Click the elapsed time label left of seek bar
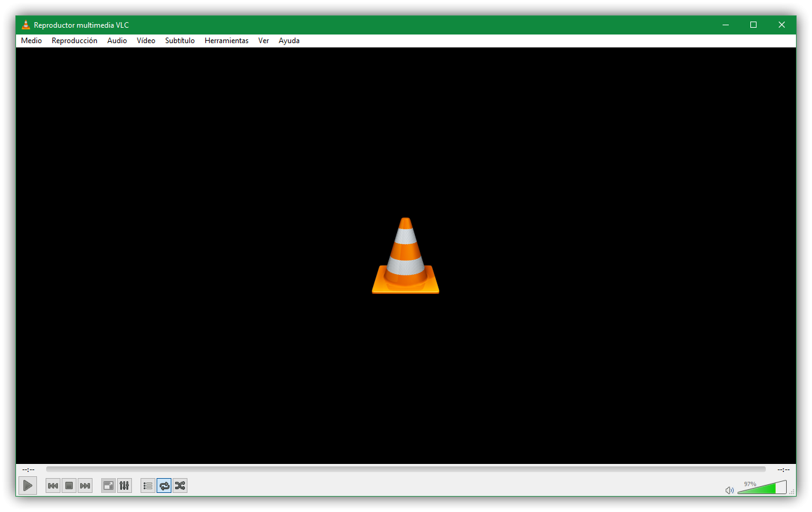Image resolution: width=812 pixels, height=512 pixels. click(28, 469)
